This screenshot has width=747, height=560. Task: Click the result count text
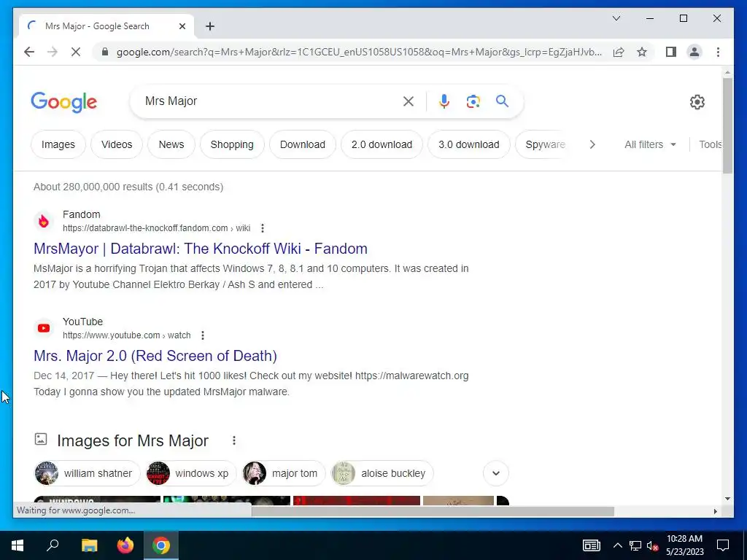[128, 187]
